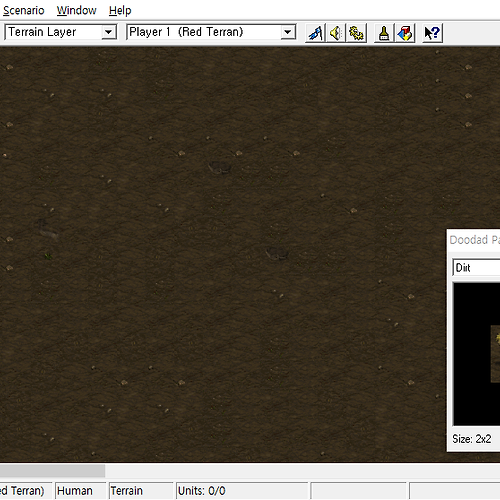
Task: Click the Human status bar panel
Action: tap(80, 491)
